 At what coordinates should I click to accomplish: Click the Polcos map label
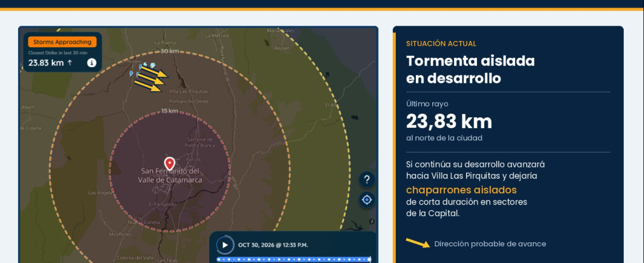193,159
